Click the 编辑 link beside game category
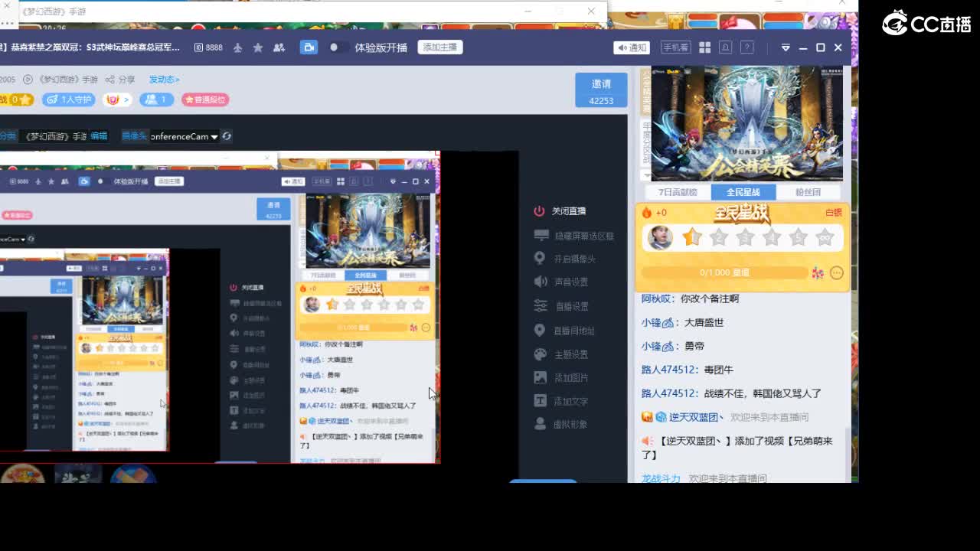The width and height of the screenshot is (980, 551). pos(99,136)
